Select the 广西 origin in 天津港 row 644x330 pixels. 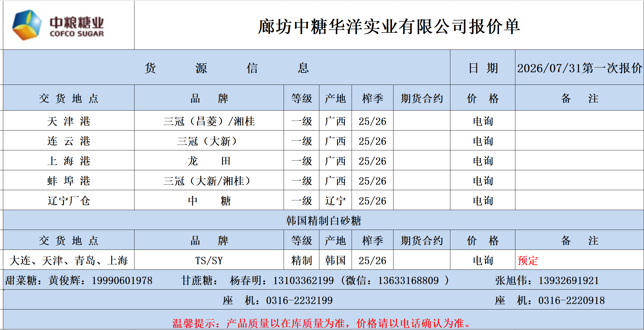[x=335, y=121]
